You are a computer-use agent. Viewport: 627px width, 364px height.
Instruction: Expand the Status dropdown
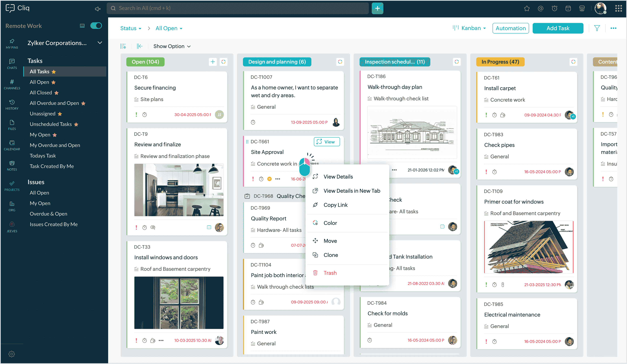(x=131, y=28)
